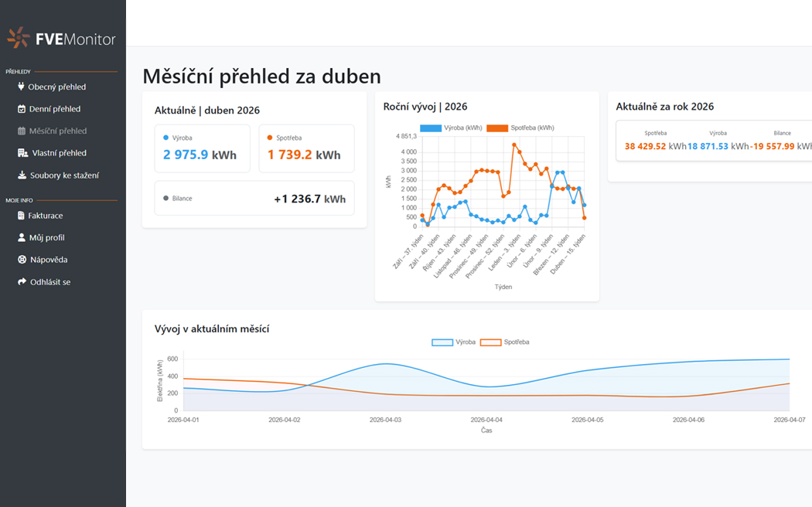The height and width of the screenshot is (507, 812).
Task: Click the FVEMonitor sun logo
Action: pos(19,38)
